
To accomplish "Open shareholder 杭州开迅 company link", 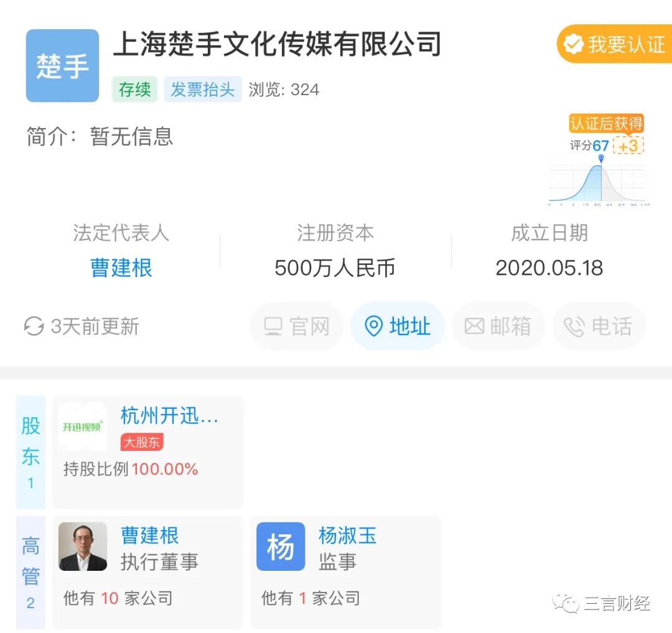I will 169,415.
